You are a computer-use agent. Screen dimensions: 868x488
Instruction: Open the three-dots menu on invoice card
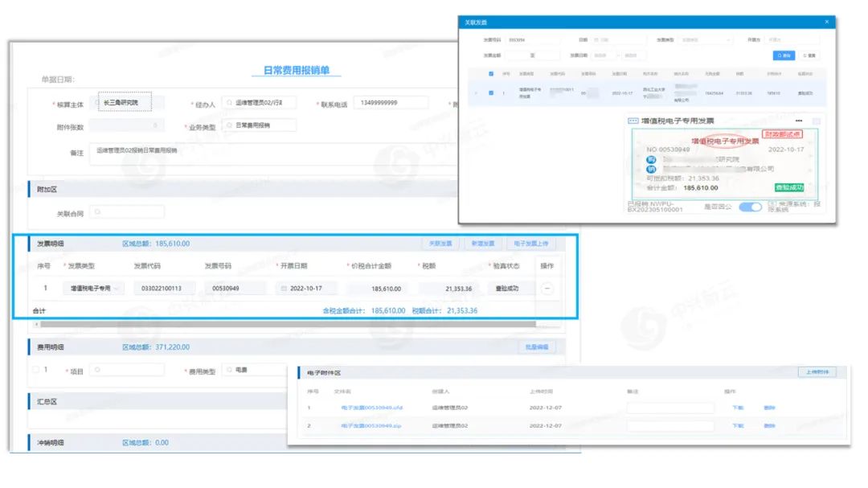click(798, 121)
